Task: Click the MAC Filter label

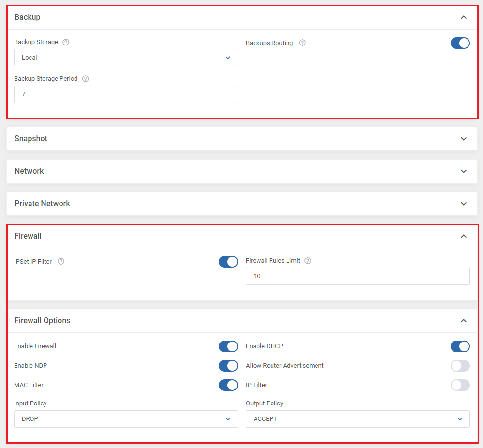Action: coord(29,385)
